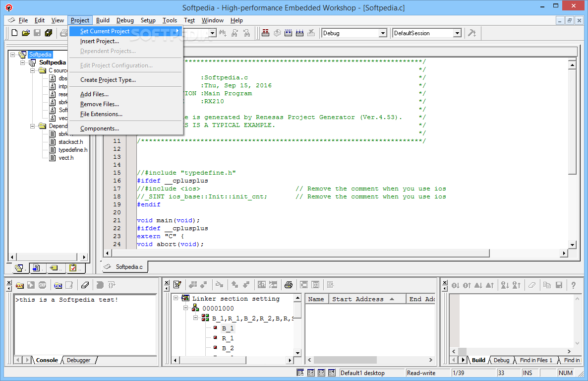588x381 pixels.
Task: Collapse the 00001000 address node
Action: pyautogui.click(x=185, y=308)
